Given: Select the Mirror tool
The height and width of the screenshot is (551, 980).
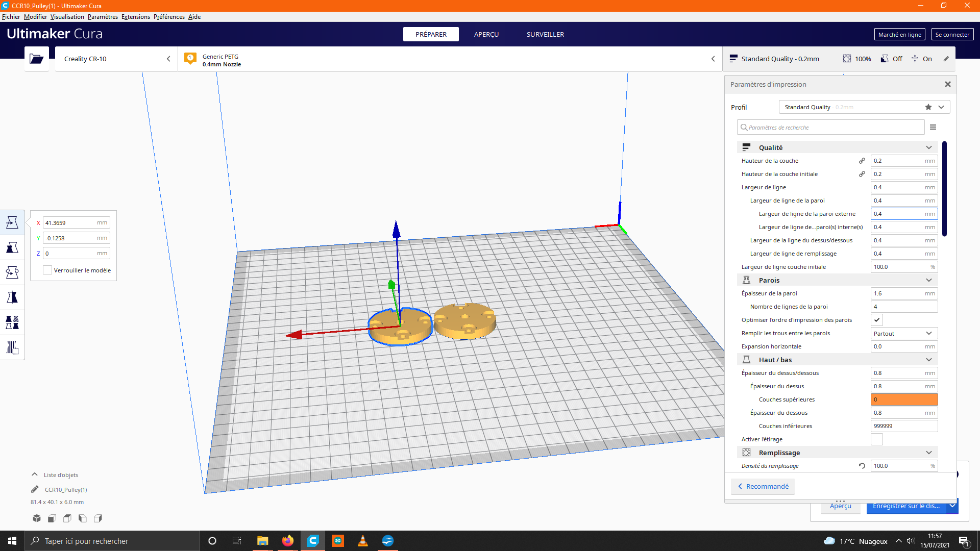Looking at the screenshot, I should click(12, 297).
